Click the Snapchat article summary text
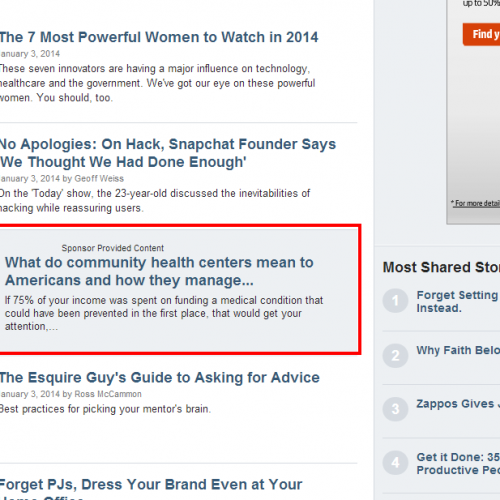The width and height of the screenshot is (500, 500). 155,201
